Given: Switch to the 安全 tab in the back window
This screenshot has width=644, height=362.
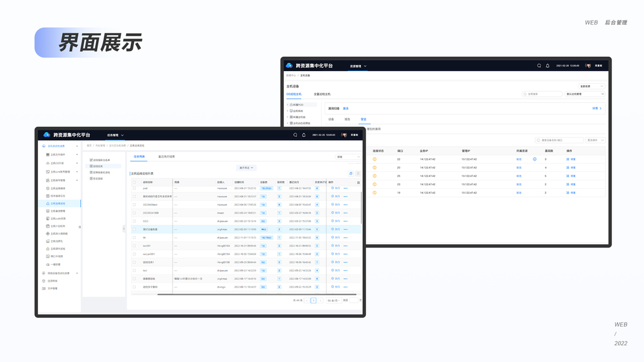Looking at the screenshot, I should tap(363, 119).
